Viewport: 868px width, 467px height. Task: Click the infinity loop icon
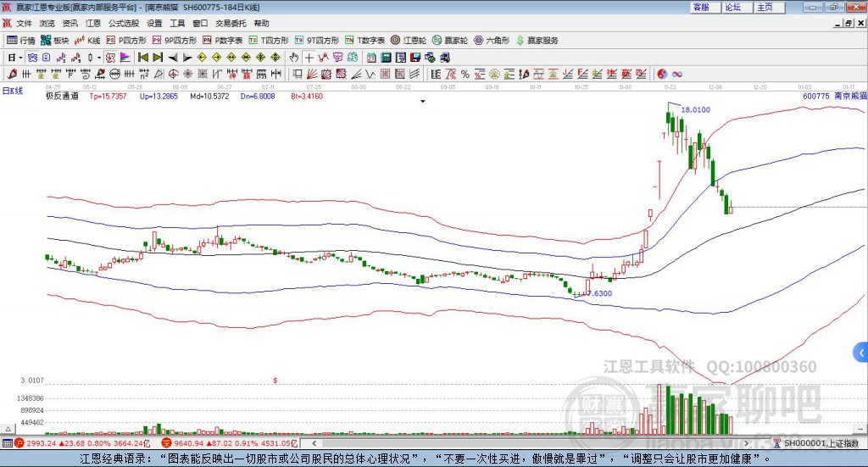[x=677, y=74]
